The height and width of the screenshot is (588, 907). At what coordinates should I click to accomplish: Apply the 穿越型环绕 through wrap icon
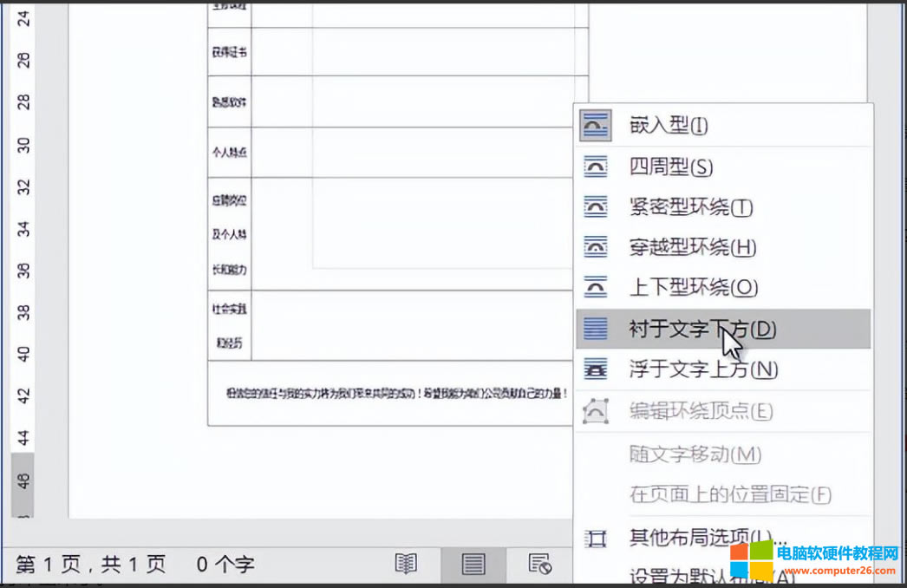click(x=595, y=247)
